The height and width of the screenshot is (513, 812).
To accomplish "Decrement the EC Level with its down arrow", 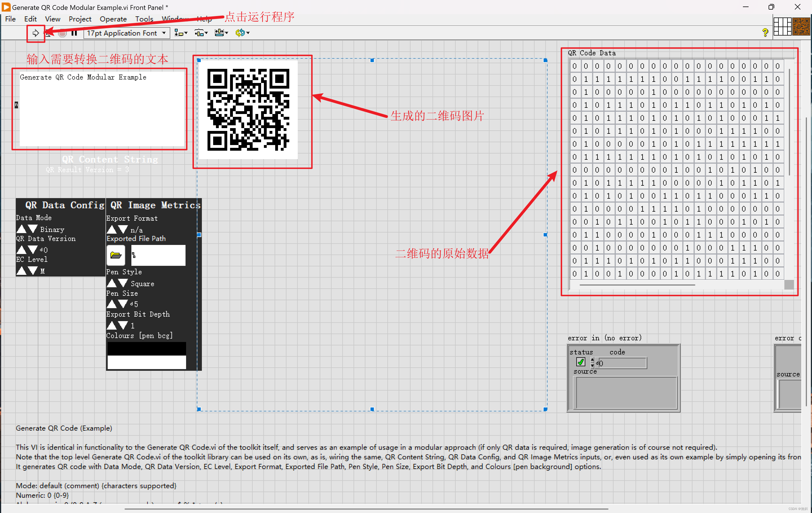I will 33,271.
